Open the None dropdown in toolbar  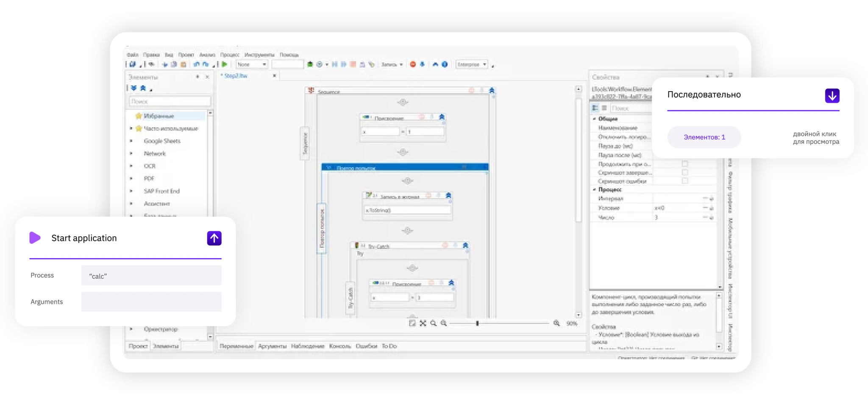251,64
